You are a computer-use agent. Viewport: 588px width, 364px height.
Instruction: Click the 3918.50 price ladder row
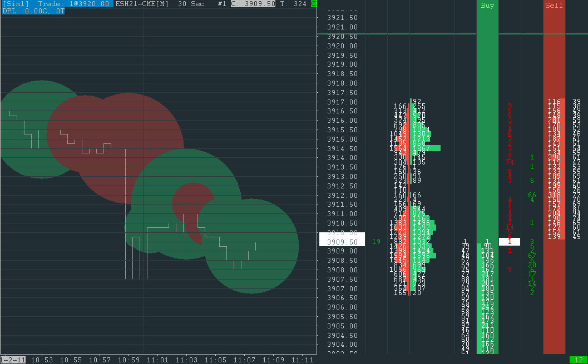[x=342, y=74]
